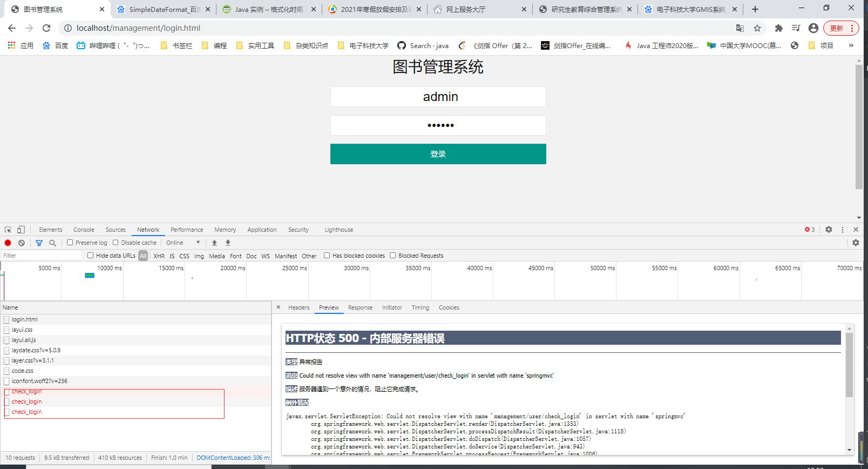Open the 应用 apps shortcut
This screenshot has height=469, width=868.
[21, 45]
